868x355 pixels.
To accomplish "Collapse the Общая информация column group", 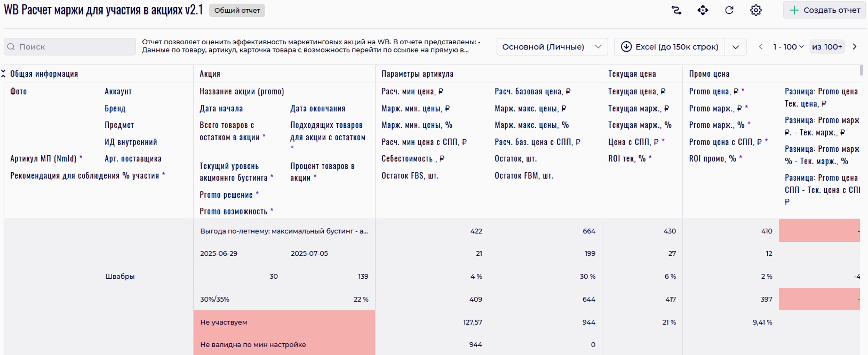I will (3, 74).
